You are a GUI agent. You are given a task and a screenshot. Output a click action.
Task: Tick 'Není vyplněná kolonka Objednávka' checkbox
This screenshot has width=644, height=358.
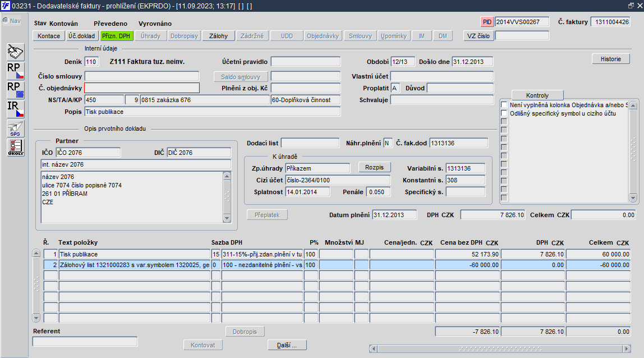tap(504, 105)
